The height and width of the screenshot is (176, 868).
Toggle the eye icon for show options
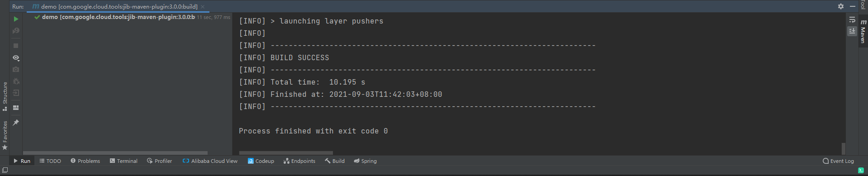tap(16, 58)
